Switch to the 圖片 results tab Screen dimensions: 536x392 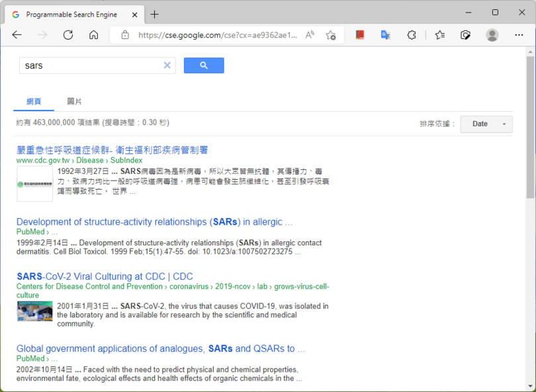(x=74, y=101)
